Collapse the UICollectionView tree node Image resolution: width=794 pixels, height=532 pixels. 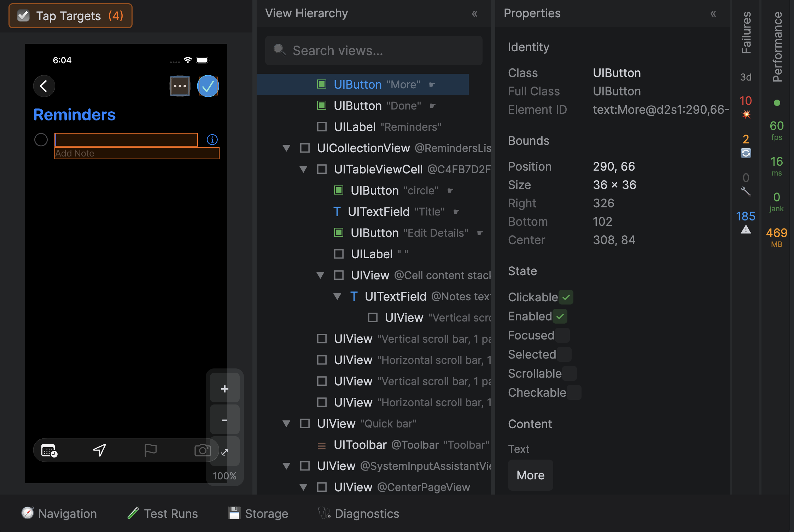point(286,148)
